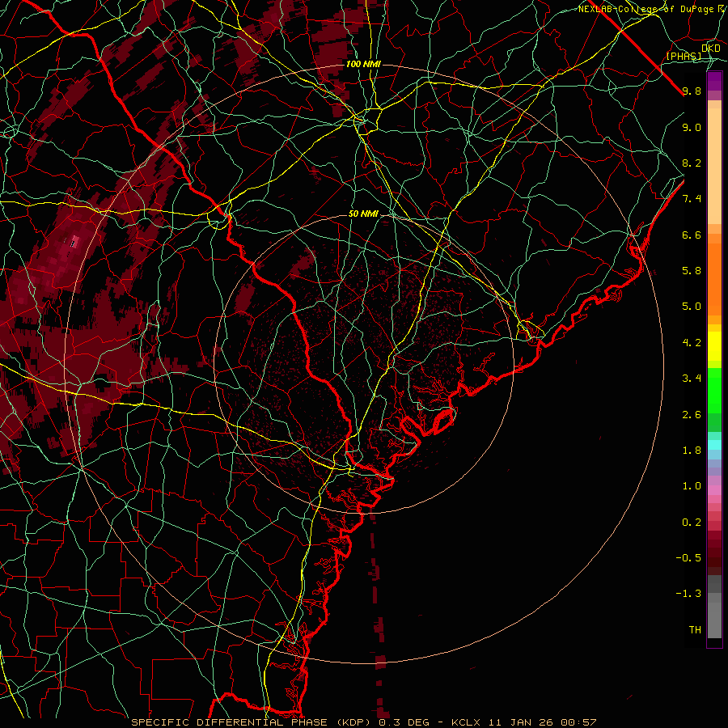This screenshot has width=728, height=728.
Task: Click the -0.5 scale value
Action: (688, 558)
